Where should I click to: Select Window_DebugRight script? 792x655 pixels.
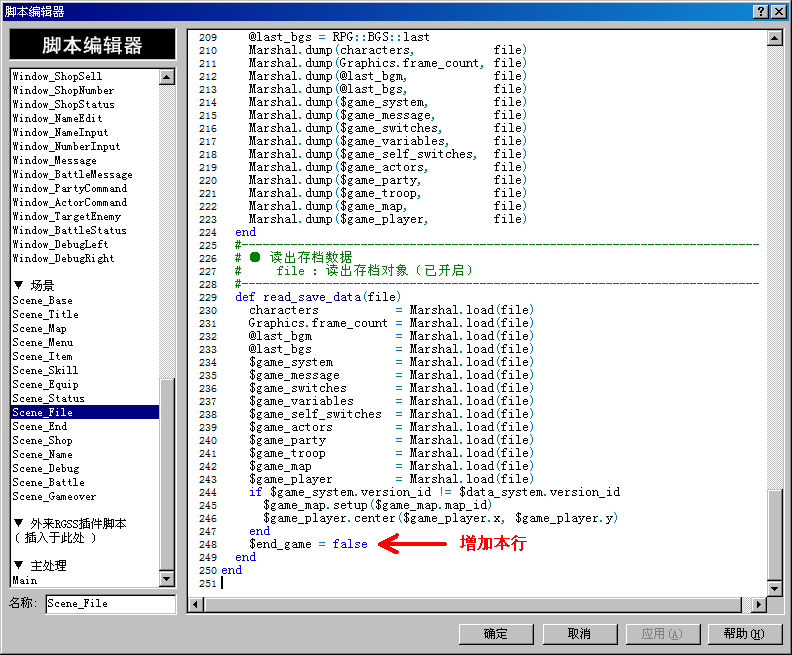[63, 259]
